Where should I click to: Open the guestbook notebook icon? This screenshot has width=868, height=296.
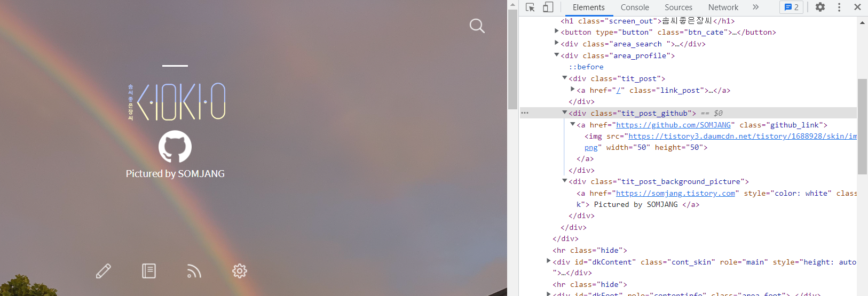coord(149,271)
